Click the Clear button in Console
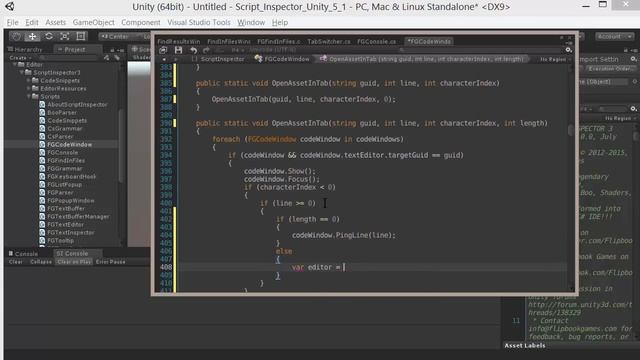 click(x=16, y=262)
